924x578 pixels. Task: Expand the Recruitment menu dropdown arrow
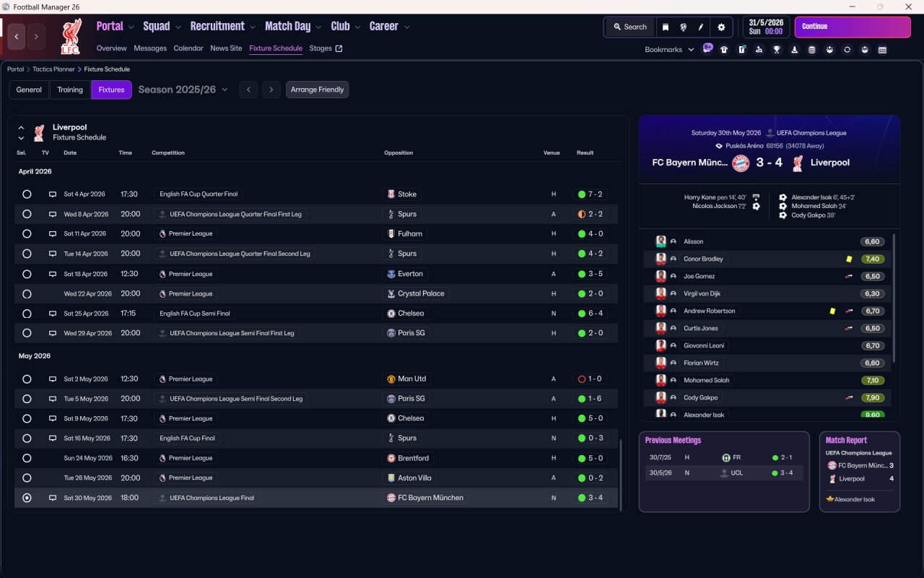(x=253, y=27)
